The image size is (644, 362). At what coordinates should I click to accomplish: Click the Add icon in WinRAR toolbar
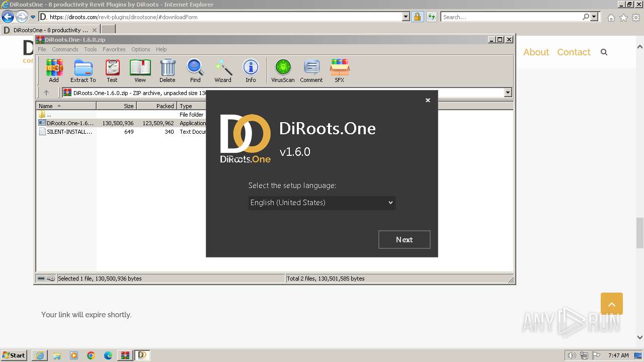(x=54, y=70)
